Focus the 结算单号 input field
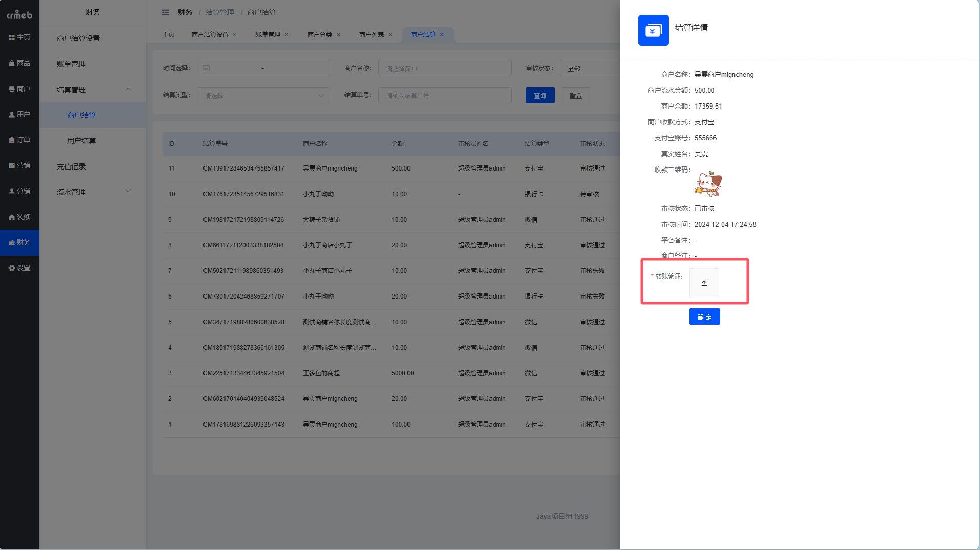The image size is (980, 550). point(444,96)
